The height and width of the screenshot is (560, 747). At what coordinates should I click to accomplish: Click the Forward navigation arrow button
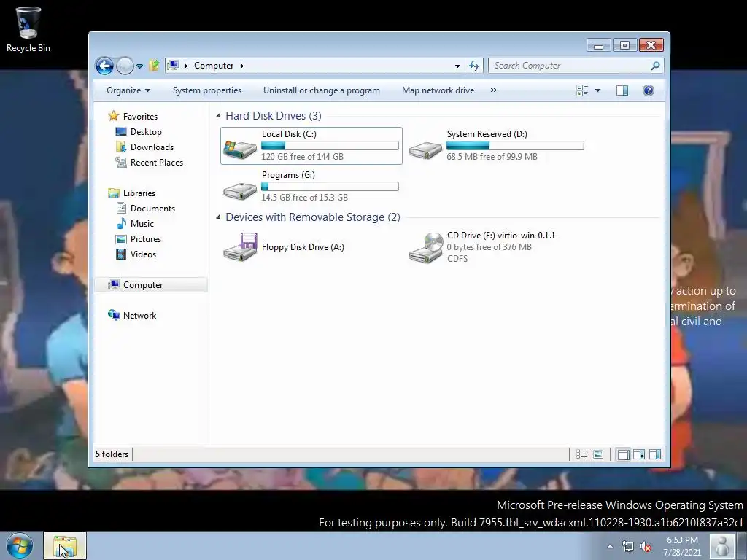[125, 66]
